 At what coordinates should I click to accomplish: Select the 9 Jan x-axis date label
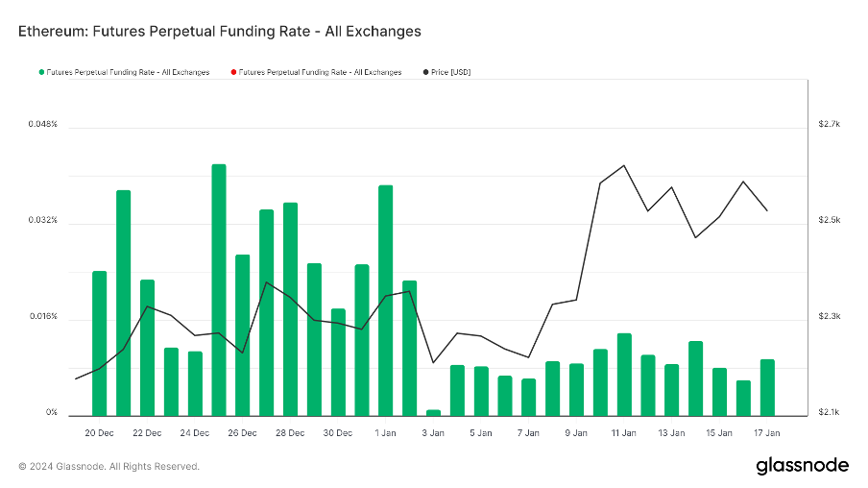click(x=576, y=433)
